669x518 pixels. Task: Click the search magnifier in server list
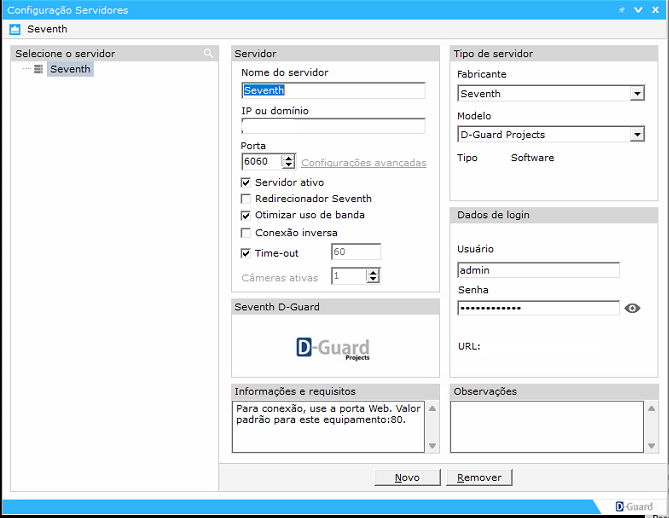[x=208, y=54]
